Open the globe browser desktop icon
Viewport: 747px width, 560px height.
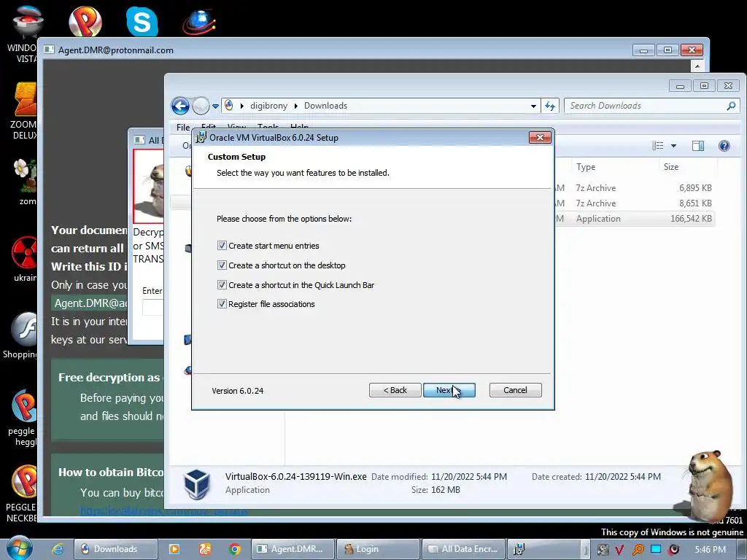(198, 22)
